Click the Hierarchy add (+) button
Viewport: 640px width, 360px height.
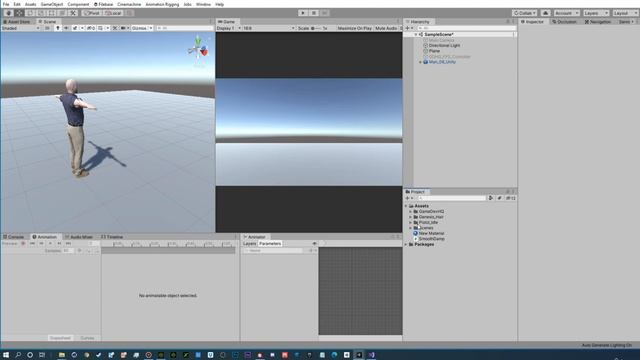pos(409,28)
